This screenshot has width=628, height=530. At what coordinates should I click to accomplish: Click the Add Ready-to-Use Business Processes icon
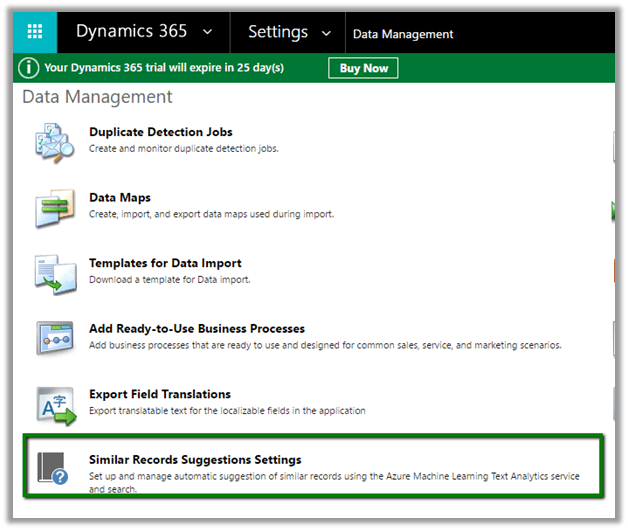(54, 338)
